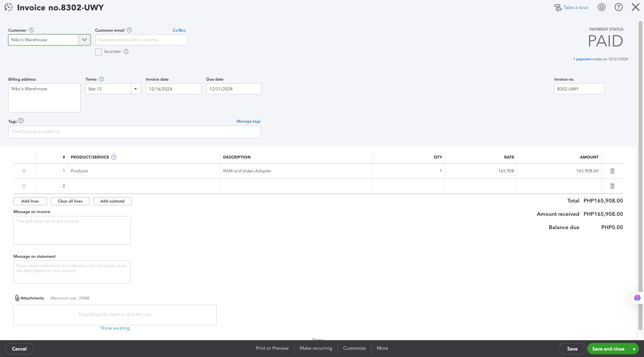Open invoice history clock icon
The width and height of the screenshot is (644, 357).
tap(9, 7)
